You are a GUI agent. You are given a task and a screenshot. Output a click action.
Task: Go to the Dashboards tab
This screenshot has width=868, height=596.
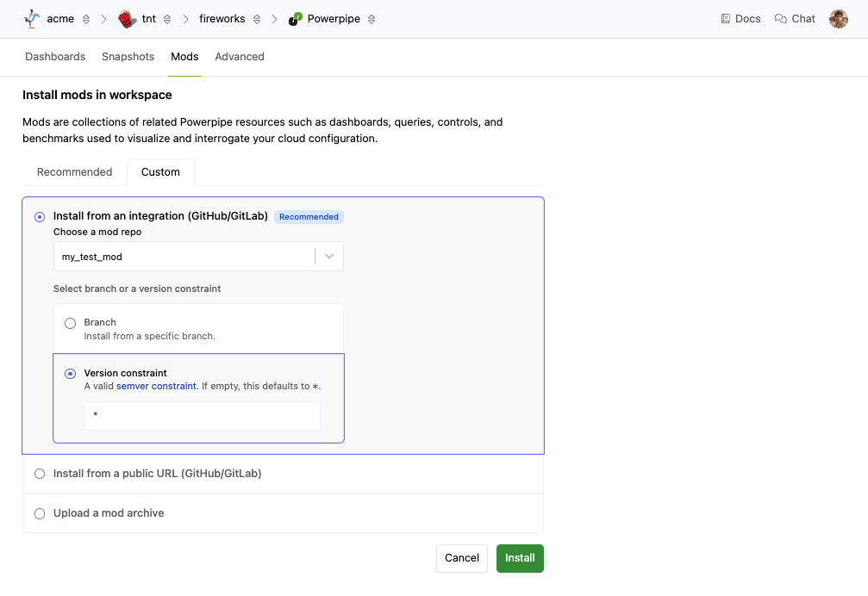tap(55, 57)
